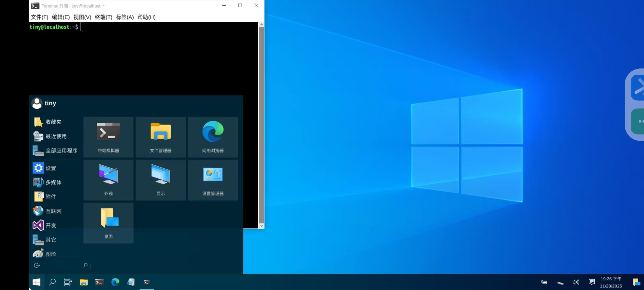Click the Edge icon in taskbar

(x=115, y=282)
